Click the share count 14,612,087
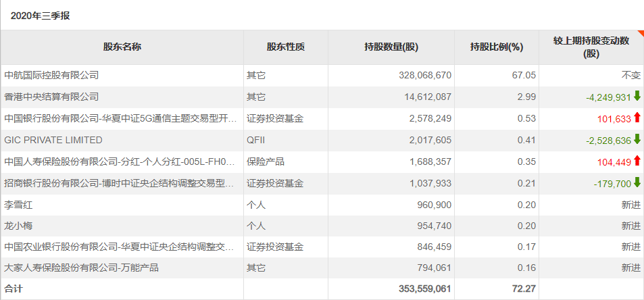 click(427, 97)
